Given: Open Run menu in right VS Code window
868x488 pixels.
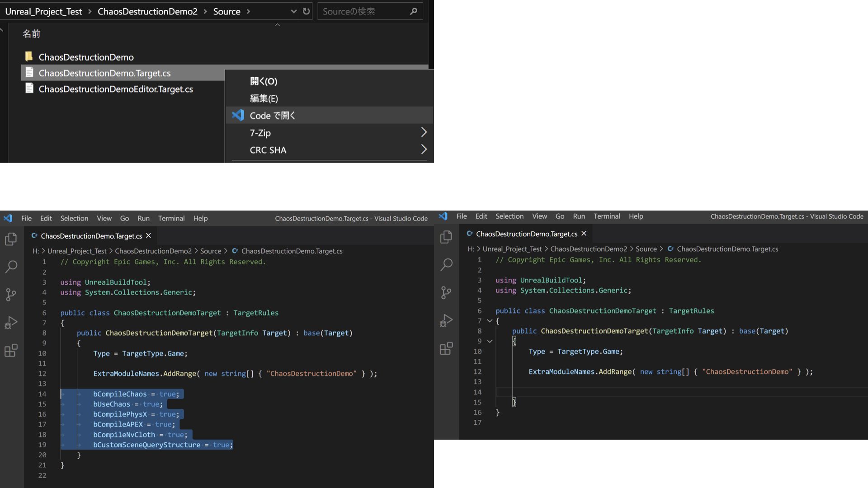Looking at the screenshot, I should (x=579, y=216).
